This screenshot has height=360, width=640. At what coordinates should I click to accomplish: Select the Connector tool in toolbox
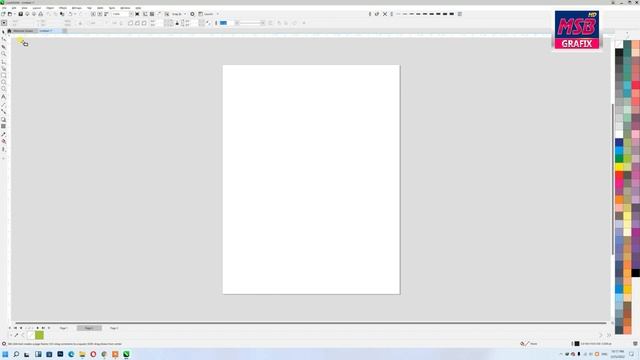4,111
